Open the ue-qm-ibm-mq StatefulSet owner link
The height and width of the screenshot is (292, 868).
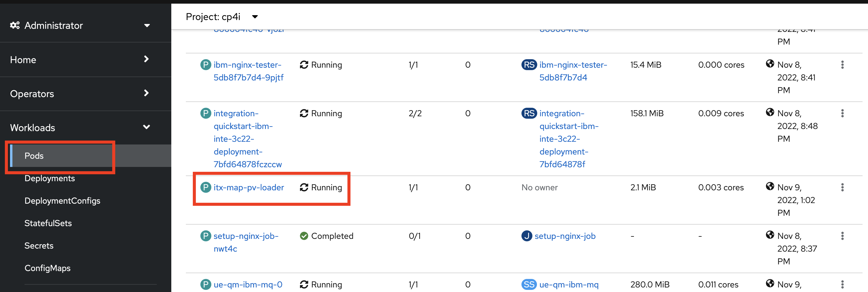569,285
